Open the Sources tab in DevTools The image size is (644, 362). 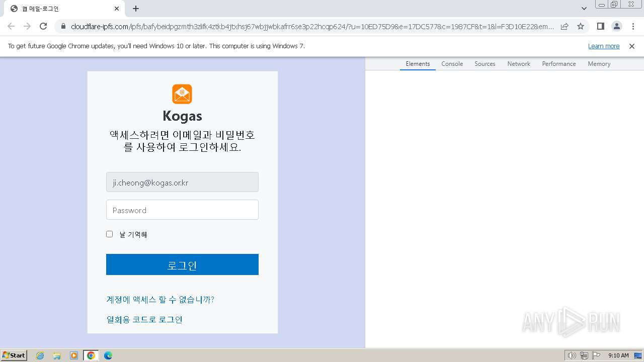pyautogui.click(x=485, y=64)
